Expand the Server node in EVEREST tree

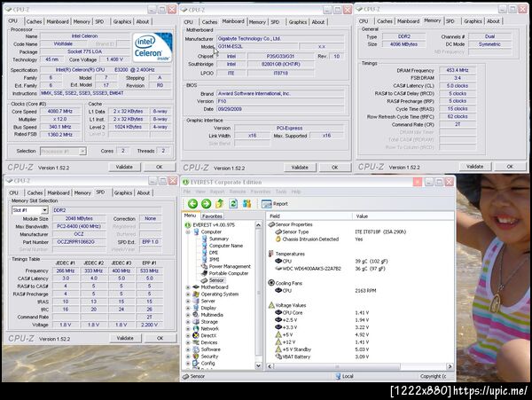pos(188,302)
